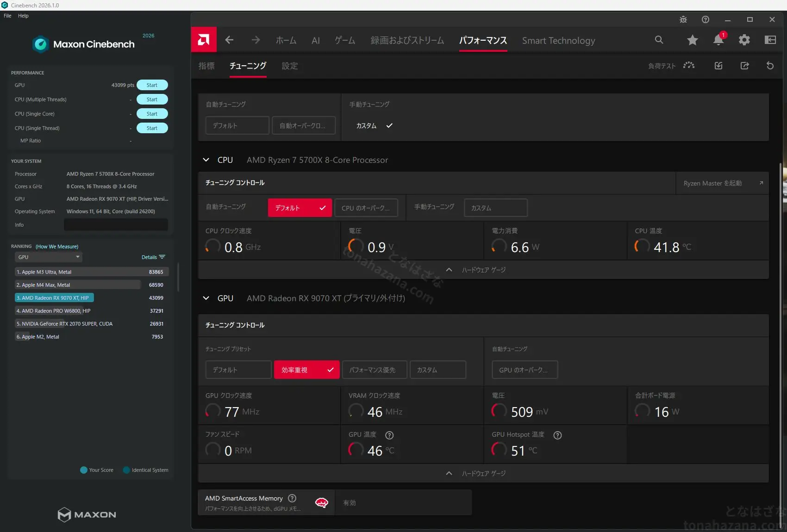Open help question mark icon in title bar
The height and width of the screenshot is (532, 787).
[706, 19]
